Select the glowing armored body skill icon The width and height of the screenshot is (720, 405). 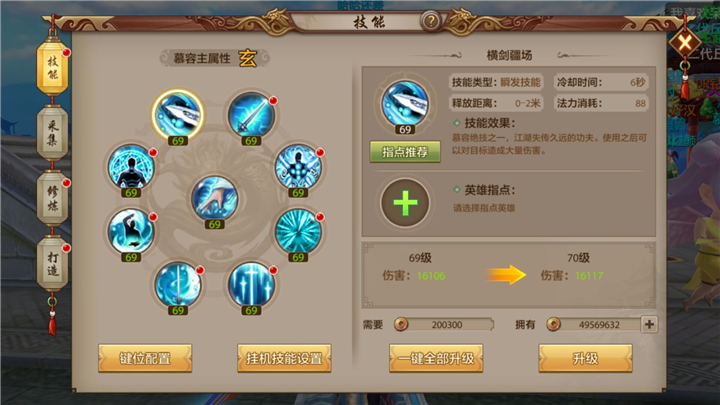click(298, 167)
